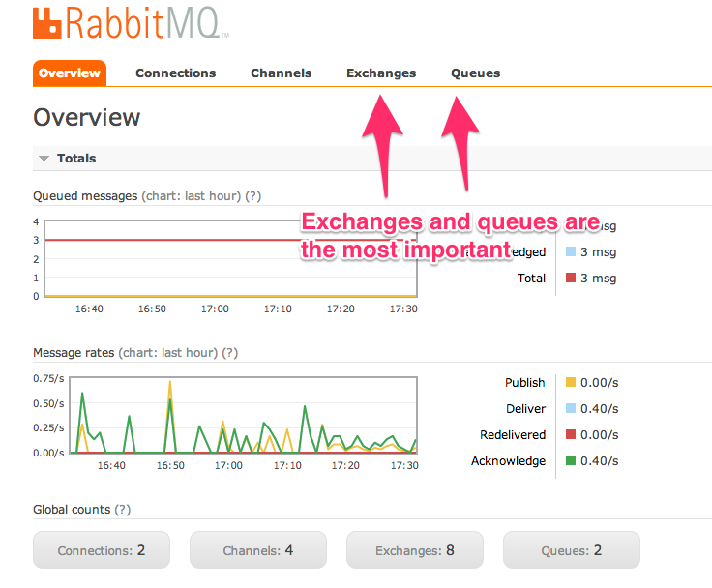This screenshot has width=712, height=588.
Task: Click the Queued messages label
Action: tap(85, 196)
